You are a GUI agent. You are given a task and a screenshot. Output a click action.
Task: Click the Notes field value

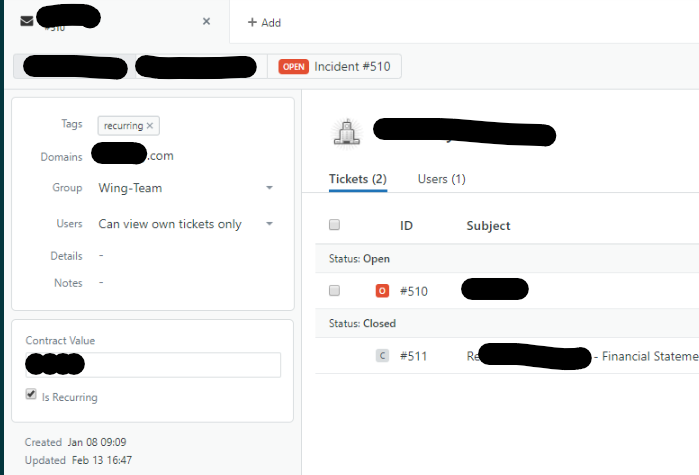point(101,283)
